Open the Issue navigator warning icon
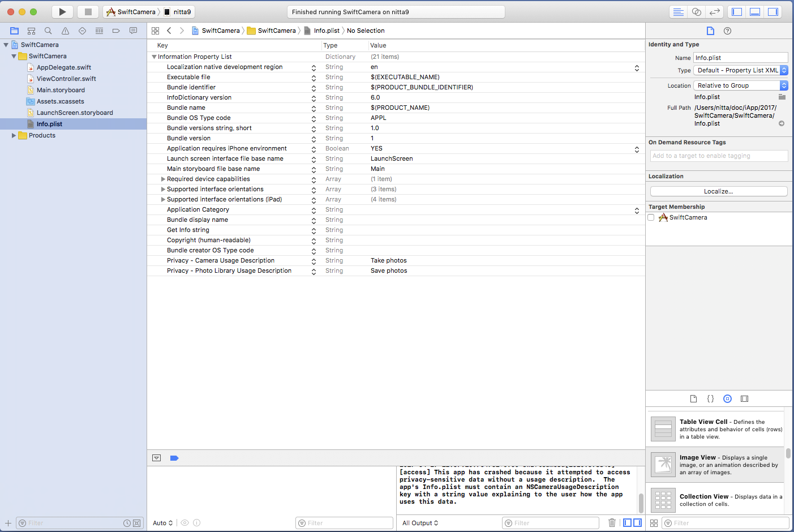Viewport: 794px width, 532px height. [x=65, y=31]
